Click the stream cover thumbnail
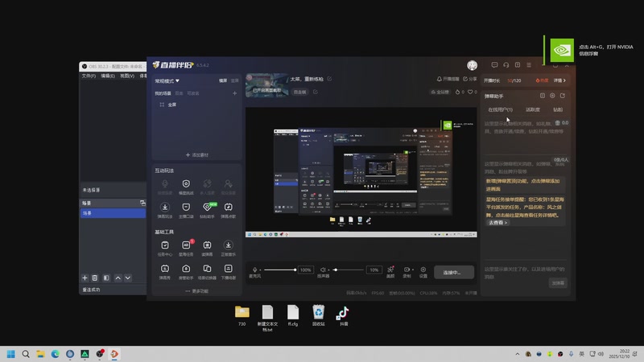 click(x=266, y=85)
